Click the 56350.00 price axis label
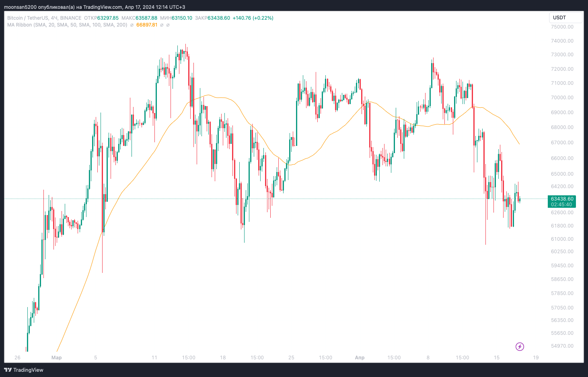This screenshot has height=377, width=588. click(x=562, y=320)
